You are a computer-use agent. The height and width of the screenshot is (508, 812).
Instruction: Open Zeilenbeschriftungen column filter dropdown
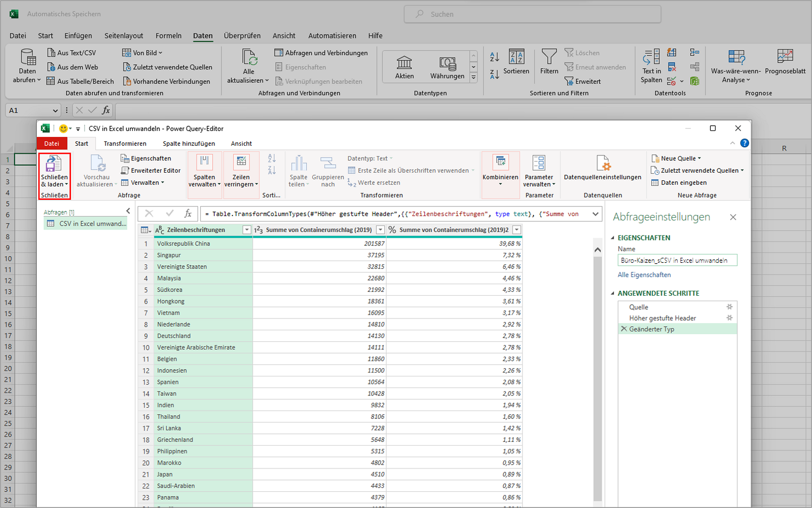coord(247,230)
